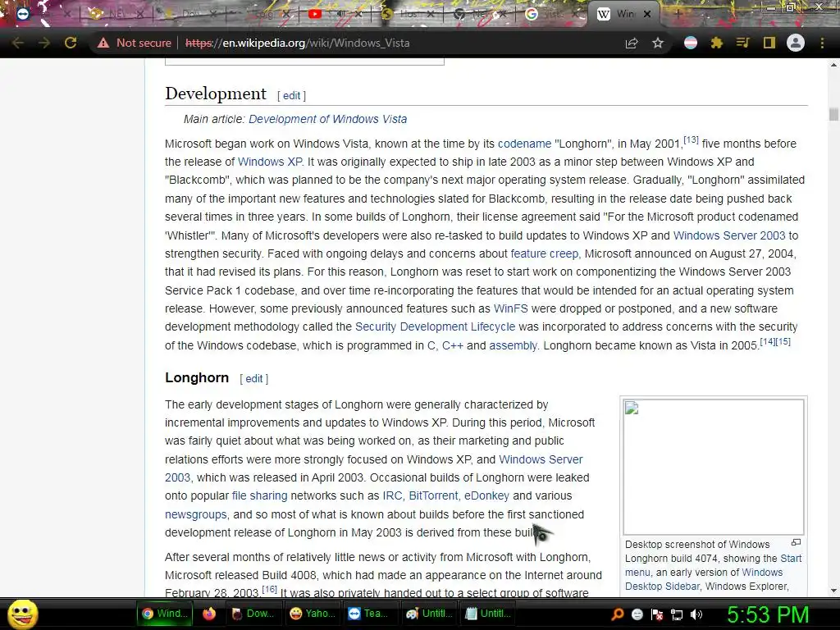
Task: Switch to the Google search tab
Action: pyautogui.click(x=552, y=14)
